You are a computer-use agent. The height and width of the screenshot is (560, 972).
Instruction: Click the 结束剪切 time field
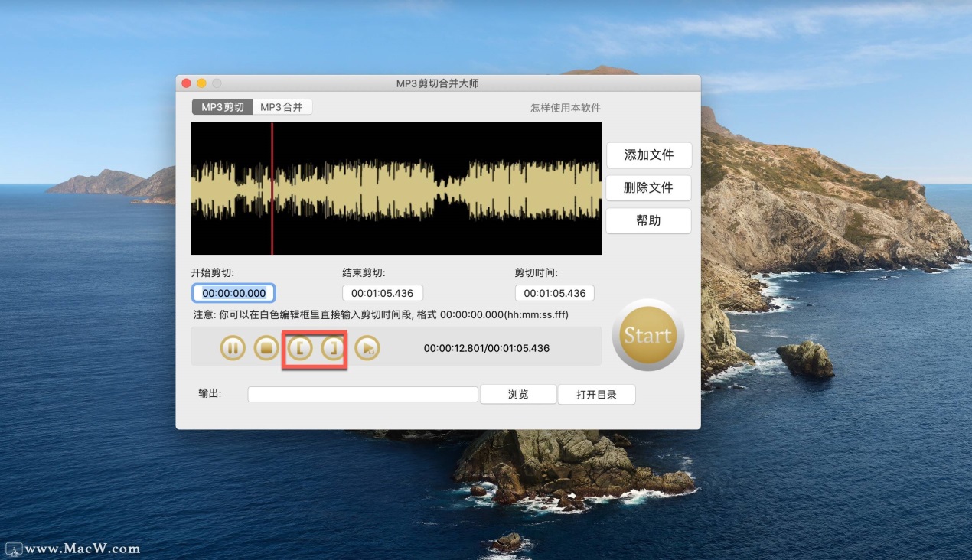pyautogui.click(x=382, y=293)
